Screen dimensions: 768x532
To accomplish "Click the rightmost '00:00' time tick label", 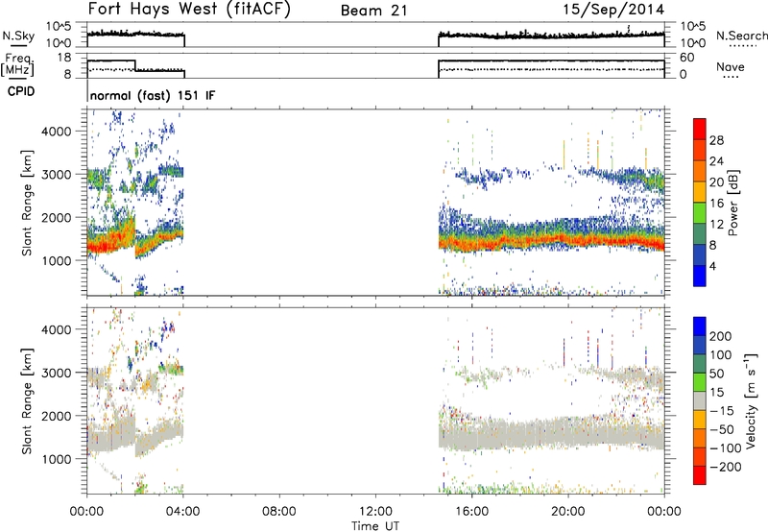I will point(664,512).
